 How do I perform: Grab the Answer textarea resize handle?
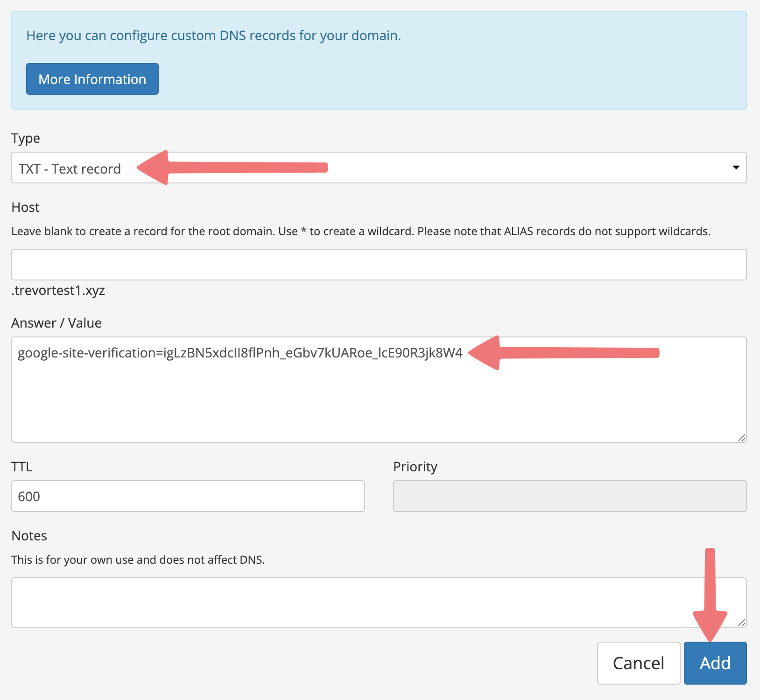[741, 437]
